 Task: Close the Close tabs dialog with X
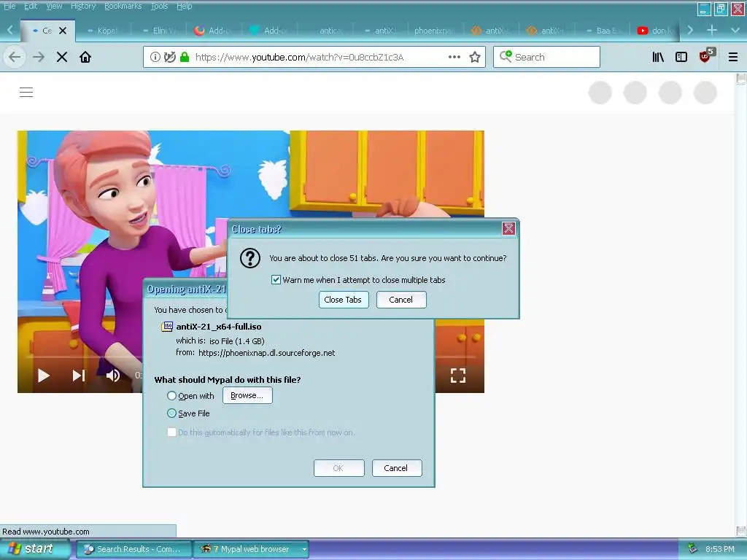pyautogui.click(x=508, y=228)
